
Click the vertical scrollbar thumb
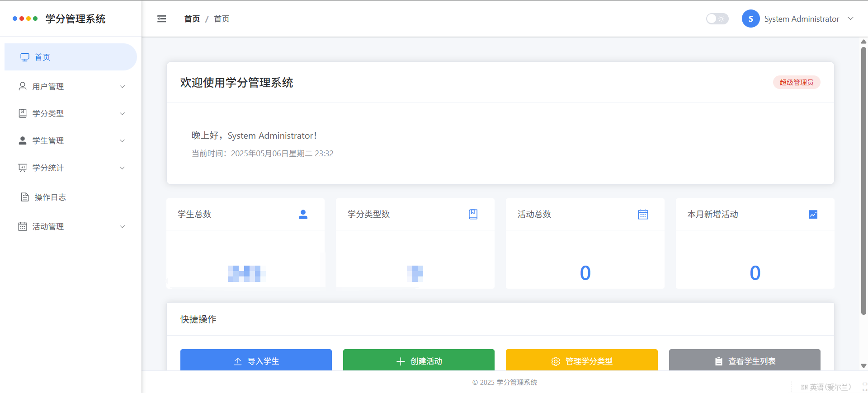click(x=863, y=181)
